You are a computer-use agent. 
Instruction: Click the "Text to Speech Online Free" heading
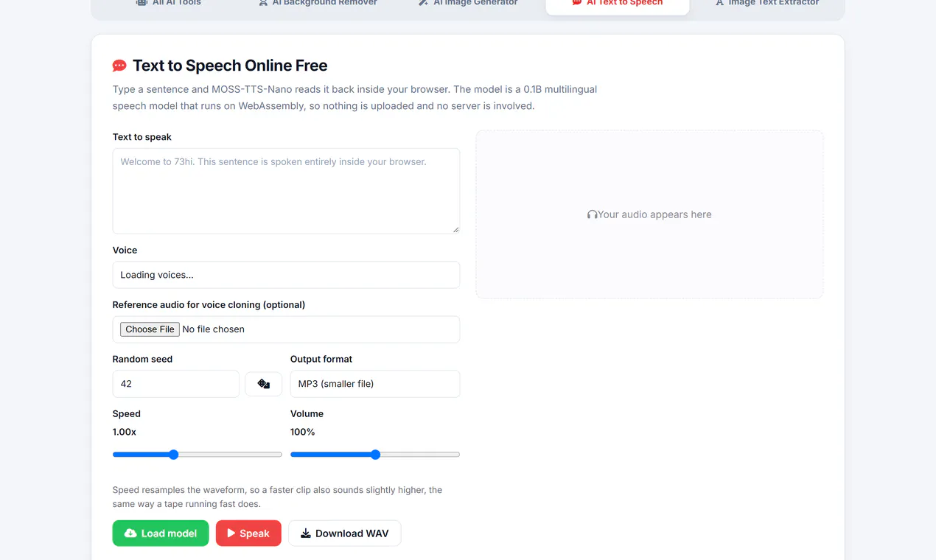pos(230,66)
